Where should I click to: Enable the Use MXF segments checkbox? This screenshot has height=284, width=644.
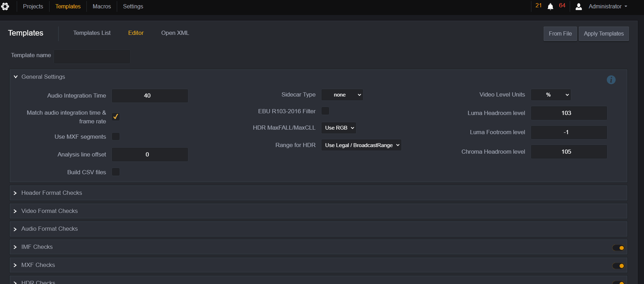116,137
